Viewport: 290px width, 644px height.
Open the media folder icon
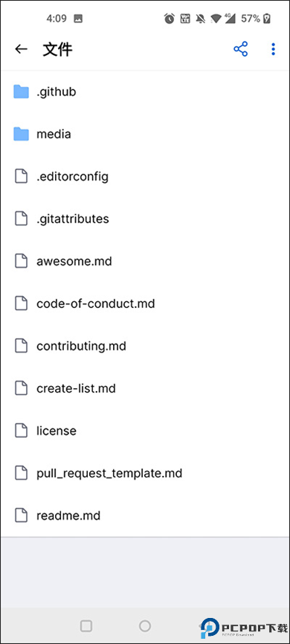pos(21,134)
